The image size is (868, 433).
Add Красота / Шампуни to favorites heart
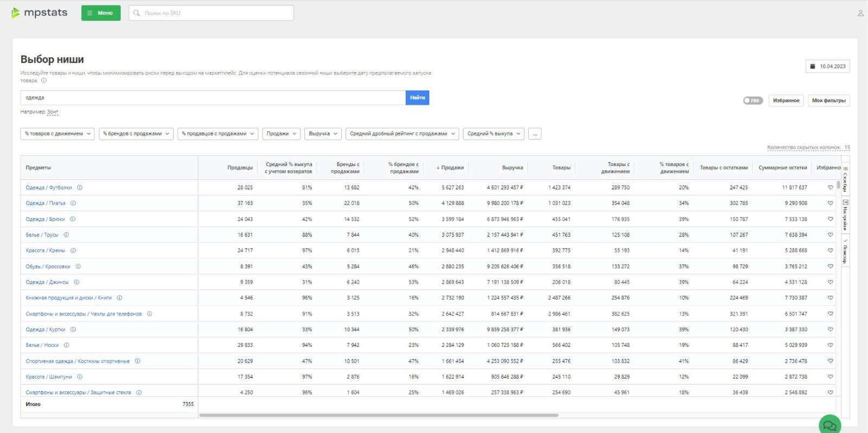(x=830, y=377)
